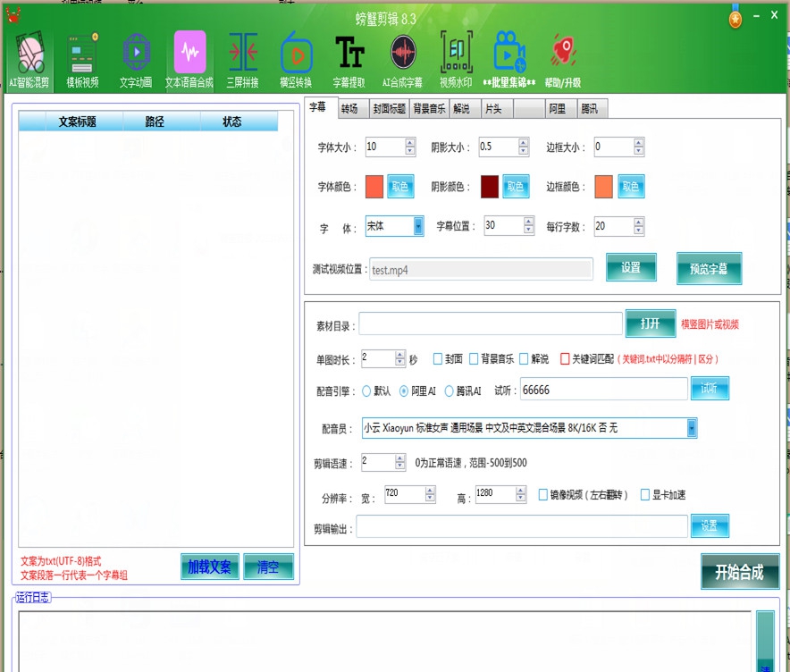Viewport: 790px width, 672px height.
Task: Select the 字幕提取 subtitle extraction tool
Action: (x=349, y=55)
